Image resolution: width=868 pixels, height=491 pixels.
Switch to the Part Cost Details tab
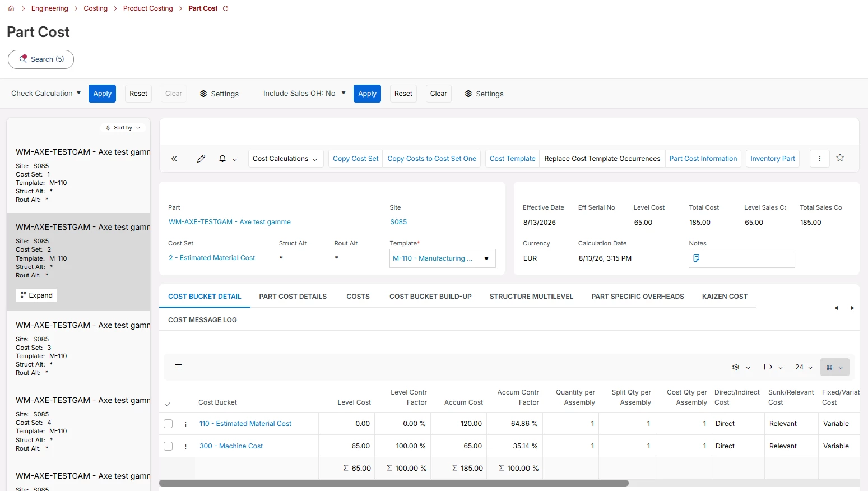tap(293, 297)
